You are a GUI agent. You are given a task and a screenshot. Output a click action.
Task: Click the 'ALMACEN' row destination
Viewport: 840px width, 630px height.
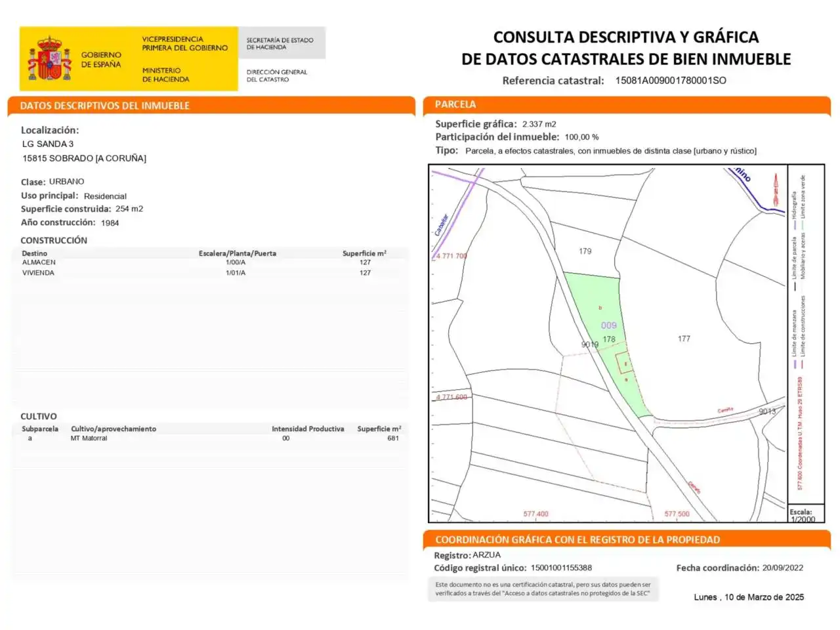39,262
